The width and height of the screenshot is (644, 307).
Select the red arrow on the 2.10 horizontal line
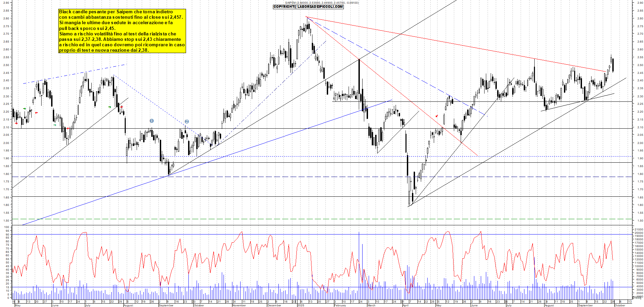pos(68,128)
